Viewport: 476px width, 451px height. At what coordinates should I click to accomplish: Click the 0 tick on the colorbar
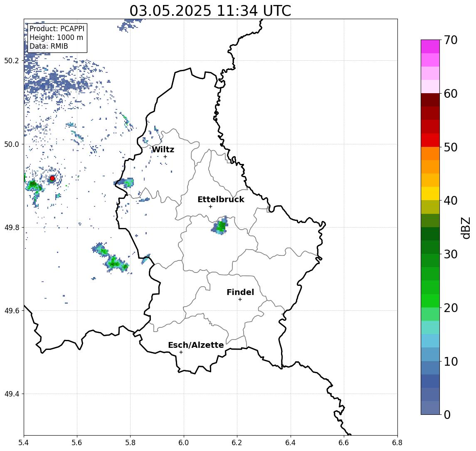pyautogui.click(x=447, y=414)
